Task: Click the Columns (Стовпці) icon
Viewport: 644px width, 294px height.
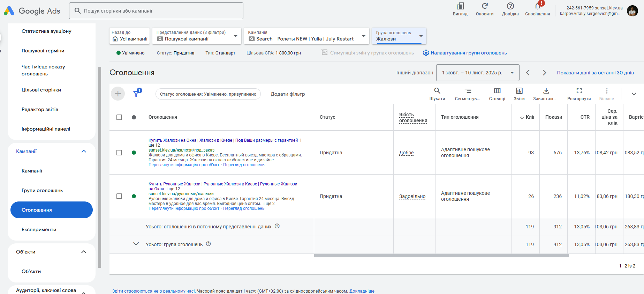Action: coord(497,91)
